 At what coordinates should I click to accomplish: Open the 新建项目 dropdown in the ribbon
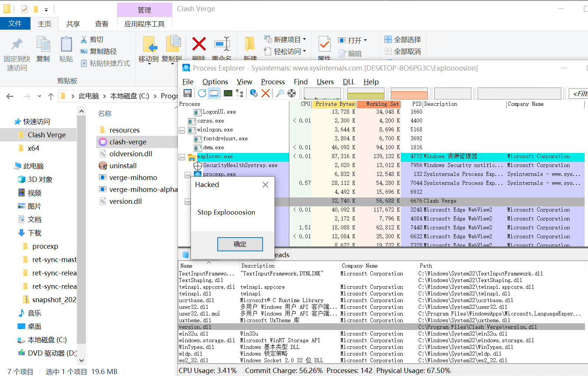(287, 40)
